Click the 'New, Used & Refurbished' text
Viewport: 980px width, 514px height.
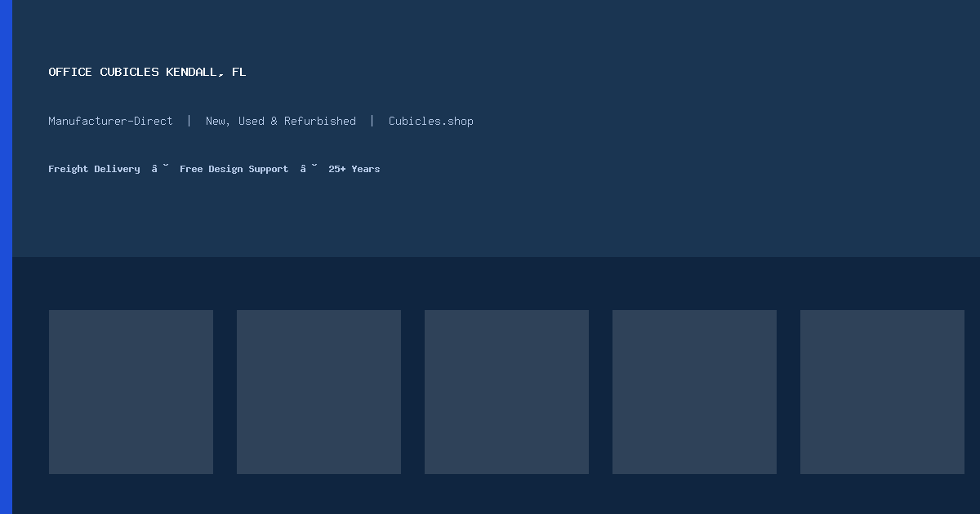tap(281, 121)
